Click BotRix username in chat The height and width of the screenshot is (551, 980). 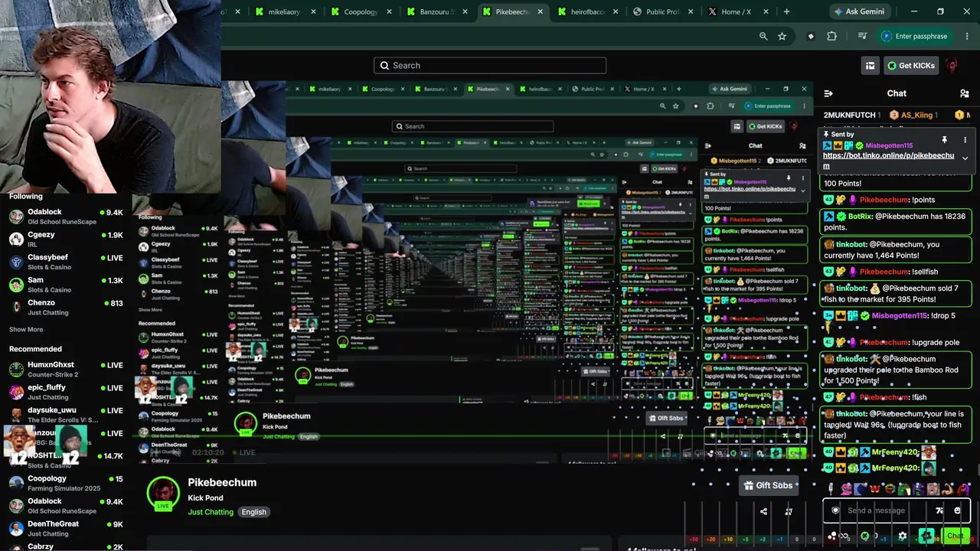tap(861, 217)
